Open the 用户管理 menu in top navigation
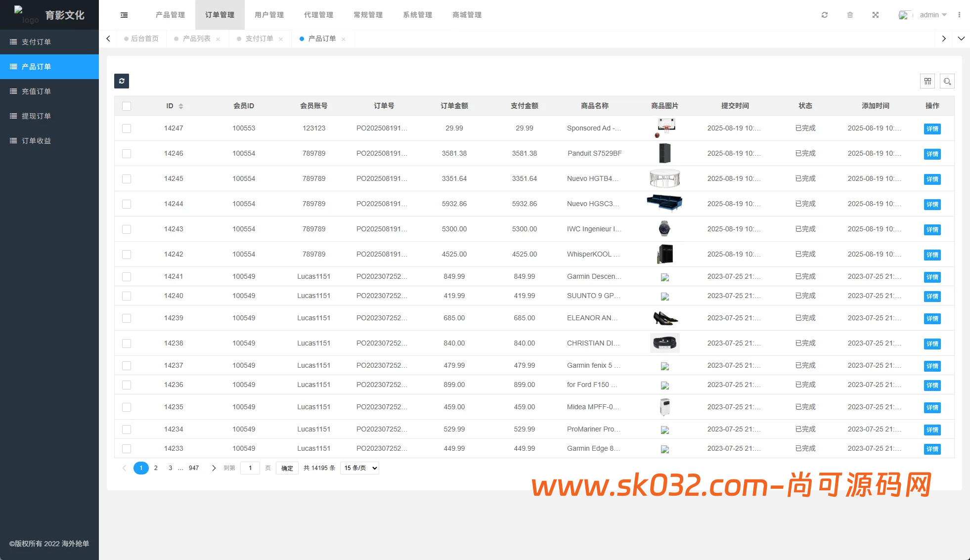The width and height of the screenshot is (970, 560). tap(269, 14)
